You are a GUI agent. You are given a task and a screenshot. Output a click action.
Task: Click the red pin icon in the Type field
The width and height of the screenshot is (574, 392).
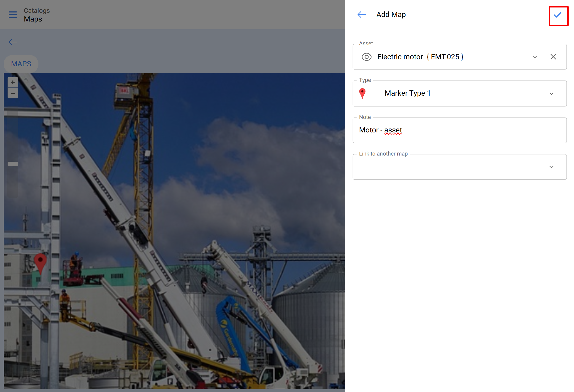(362, 94)
